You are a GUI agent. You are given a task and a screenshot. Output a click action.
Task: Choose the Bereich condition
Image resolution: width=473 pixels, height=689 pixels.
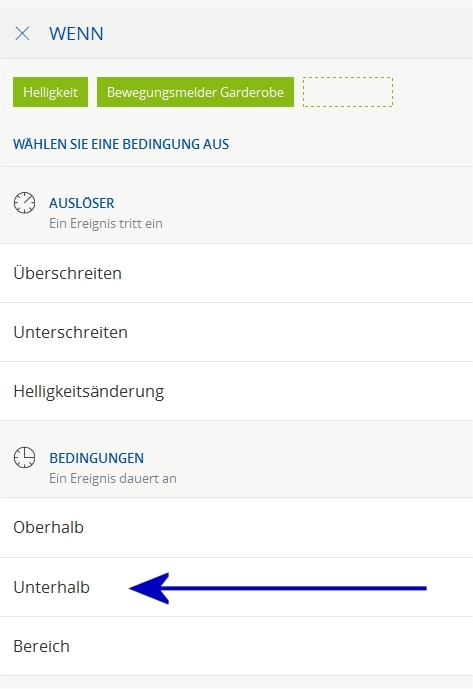pyautogui.click(x=236, y=646)
